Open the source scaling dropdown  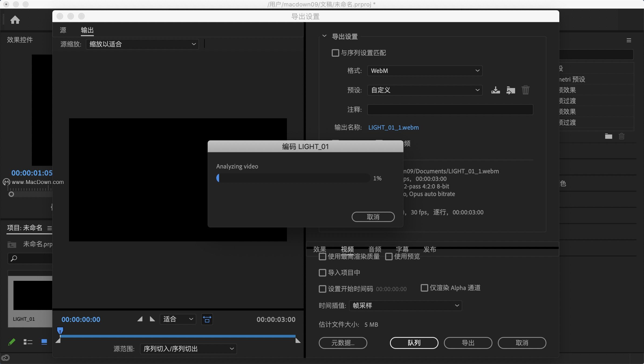click(142, 44)
